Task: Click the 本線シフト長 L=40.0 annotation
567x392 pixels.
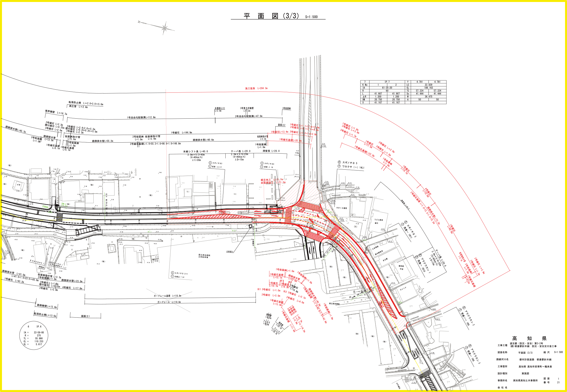Action: (195, 151)
